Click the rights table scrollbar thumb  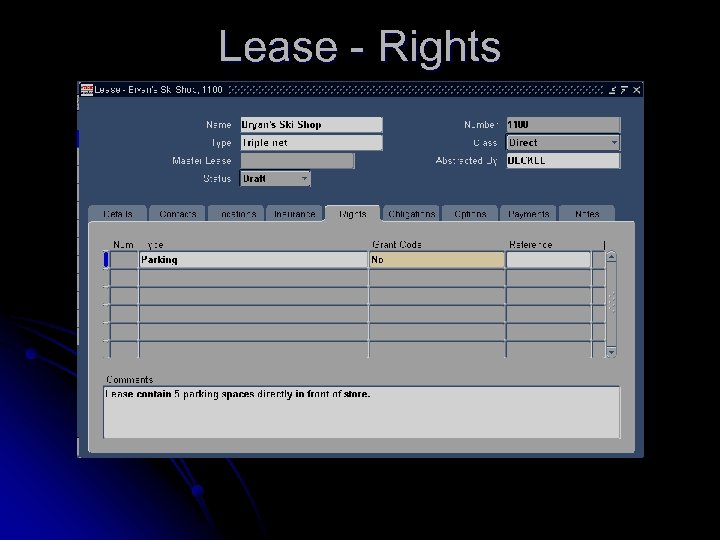[611, 303]
